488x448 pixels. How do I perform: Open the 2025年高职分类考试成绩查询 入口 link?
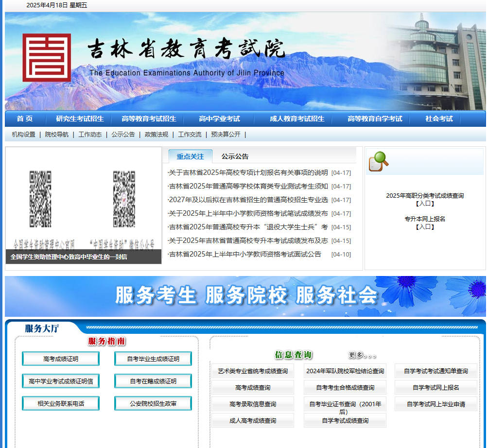coord(424,200)
